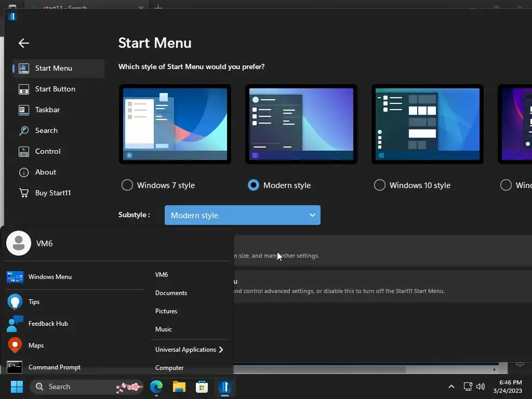Open File Explorer from the taskbar
This screenshot has width=532, height=399.
pos(179,387)
